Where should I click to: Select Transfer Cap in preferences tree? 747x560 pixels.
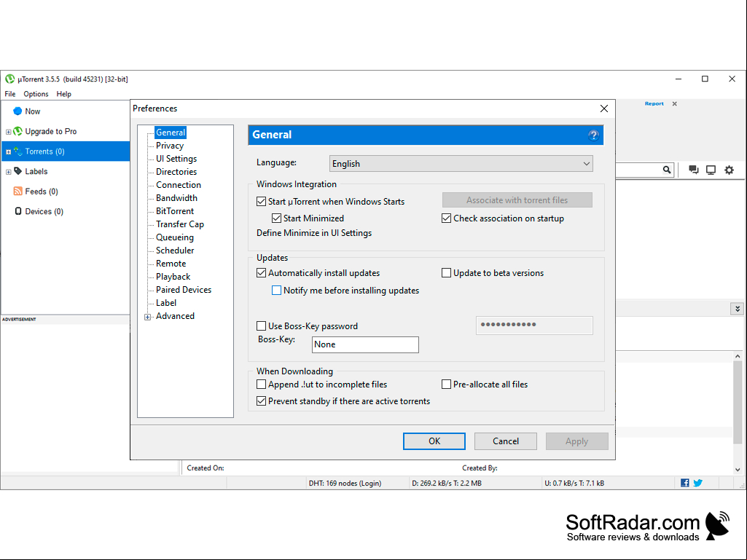179,224
